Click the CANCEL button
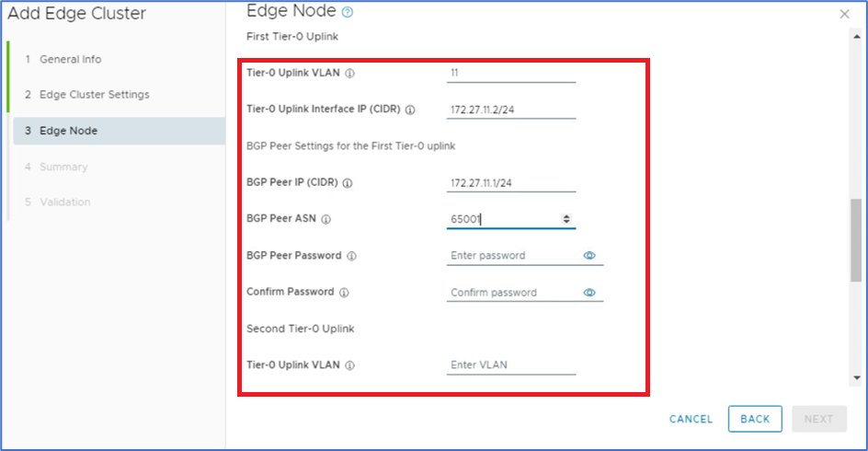The image size is (868, 451). click(691, 419)
